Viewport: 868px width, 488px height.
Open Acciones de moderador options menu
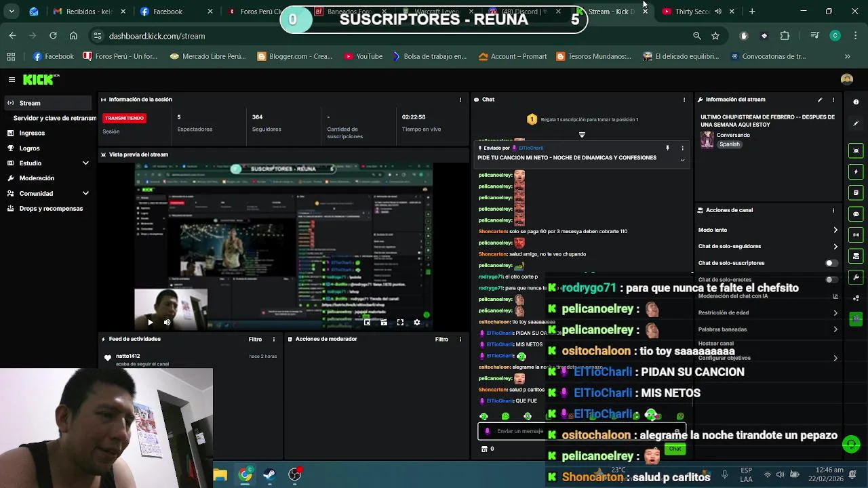(460, 339)
